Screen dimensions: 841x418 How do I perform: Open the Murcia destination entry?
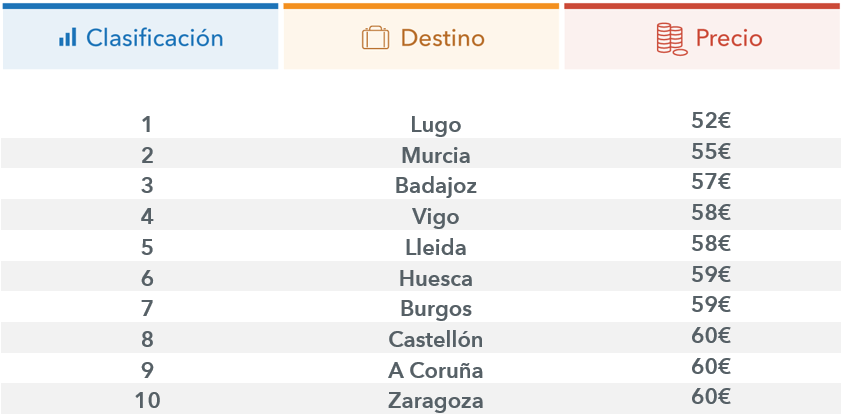click(436, 156)
